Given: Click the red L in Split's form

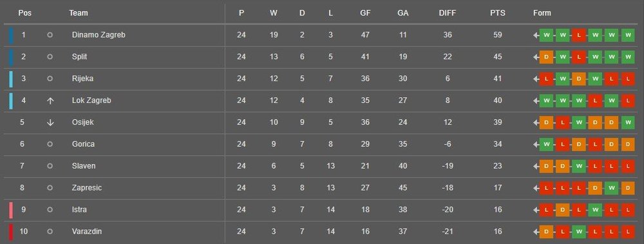Looking at the screenshot, I should coord(579,57).
